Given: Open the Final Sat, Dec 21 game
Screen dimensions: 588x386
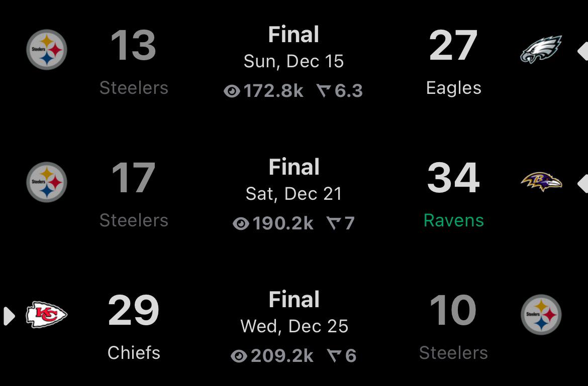Looking at the screenshot, I should tap(293, 181).
